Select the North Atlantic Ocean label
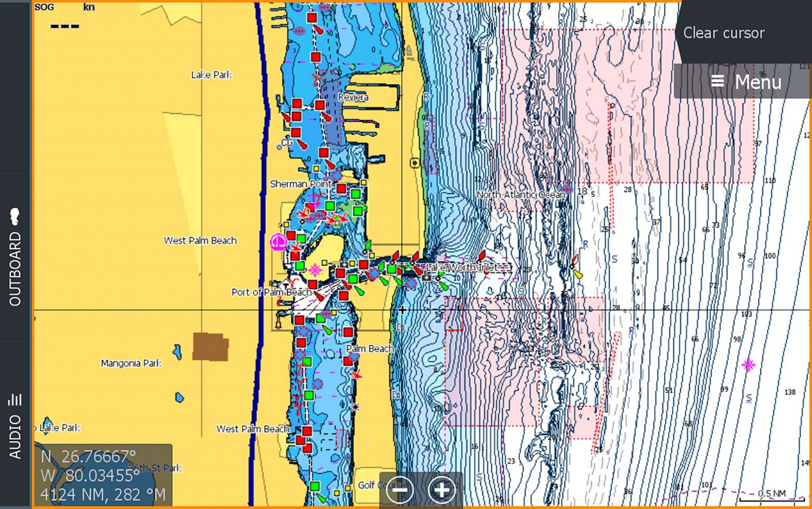The height and width of the screenshot is (509, 812). [x=520, y=195]
